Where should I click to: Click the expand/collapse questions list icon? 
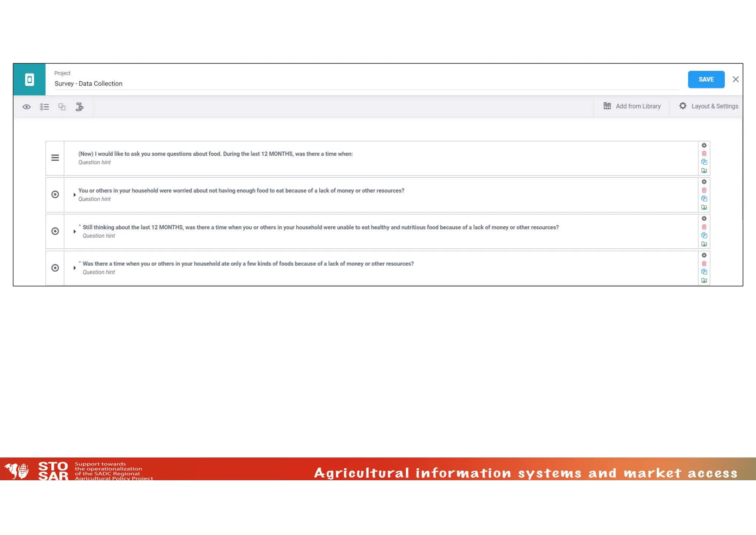[x=44, y=107]
